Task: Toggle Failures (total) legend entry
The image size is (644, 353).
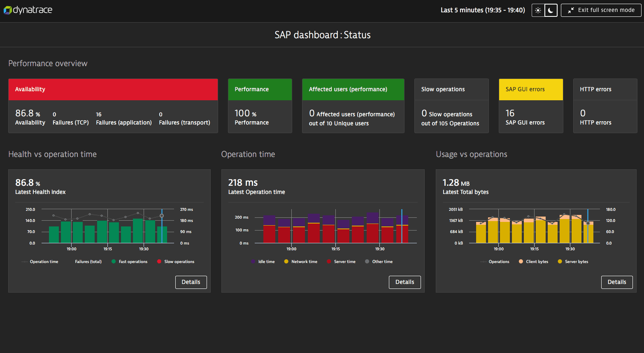Action: [x=88, y=262]
